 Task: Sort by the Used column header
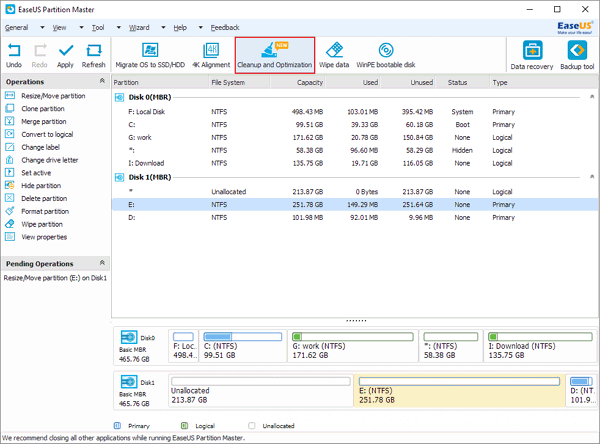point(353,82)
